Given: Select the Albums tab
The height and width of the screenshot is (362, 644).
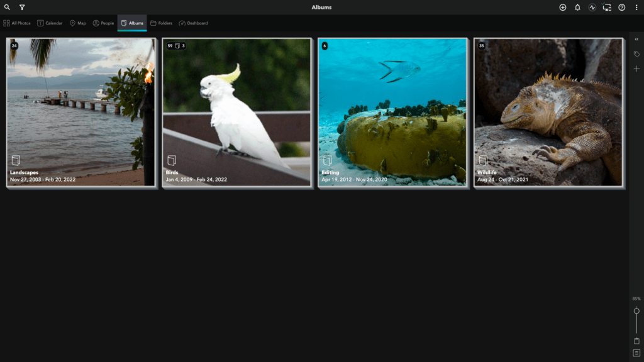Looking at the screenshot, I should 132,23.
